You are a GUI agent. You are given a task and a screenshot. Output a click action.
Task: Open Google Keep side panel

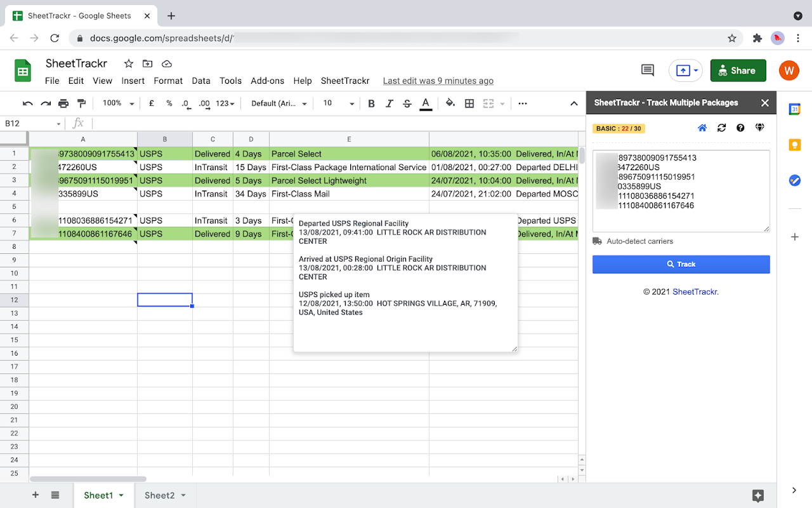point(794,145)
